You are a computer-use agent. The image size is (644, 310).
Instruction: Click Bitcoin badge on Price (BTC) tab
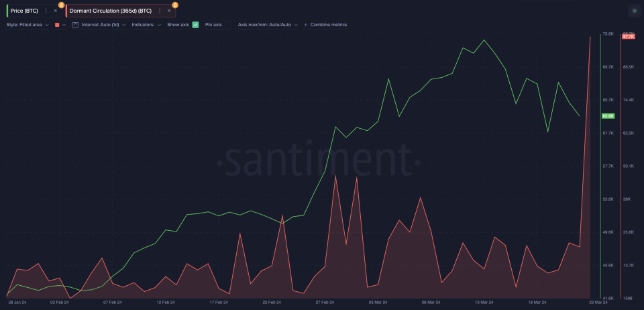[x=62, y=5]
